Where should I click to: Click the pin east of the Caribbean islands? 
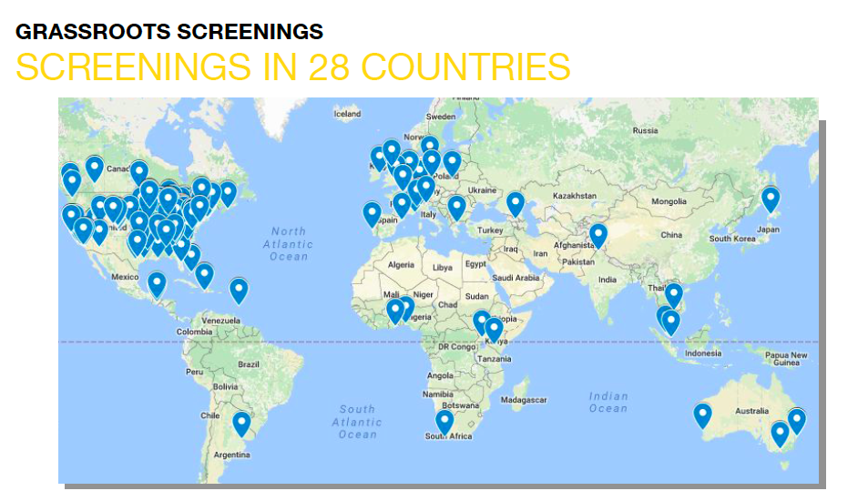click(239, 291)
